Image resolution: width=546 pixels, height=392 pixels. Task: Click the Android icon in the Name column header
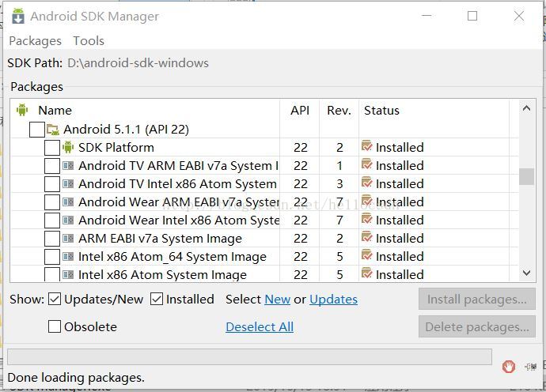pos(22,110)
